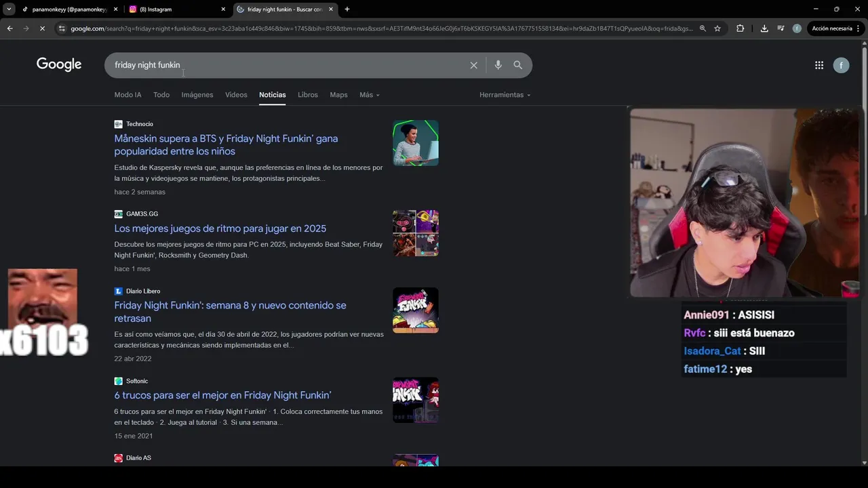This screenshot has width=868, height=488.
Task: Stop loading the page
Action: tap(42, 28)
